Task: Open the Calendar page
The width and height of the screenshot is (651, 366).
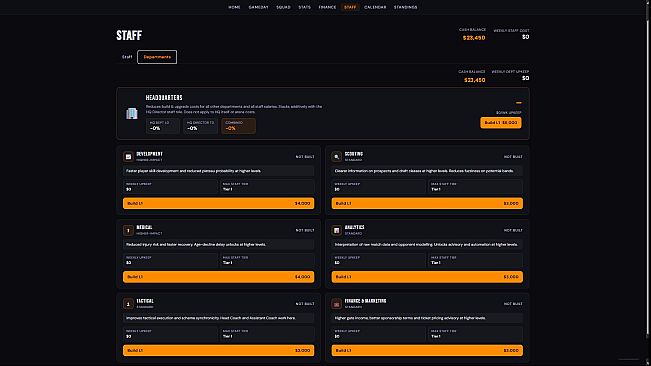Action: click(375, 7)
